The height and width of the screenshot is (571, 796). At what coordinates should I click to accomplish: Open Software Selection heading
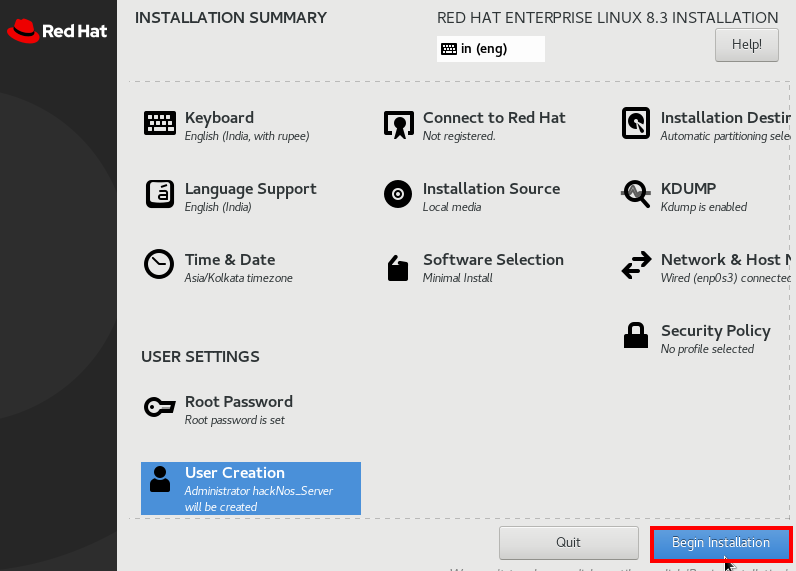[x=493, y=259]
